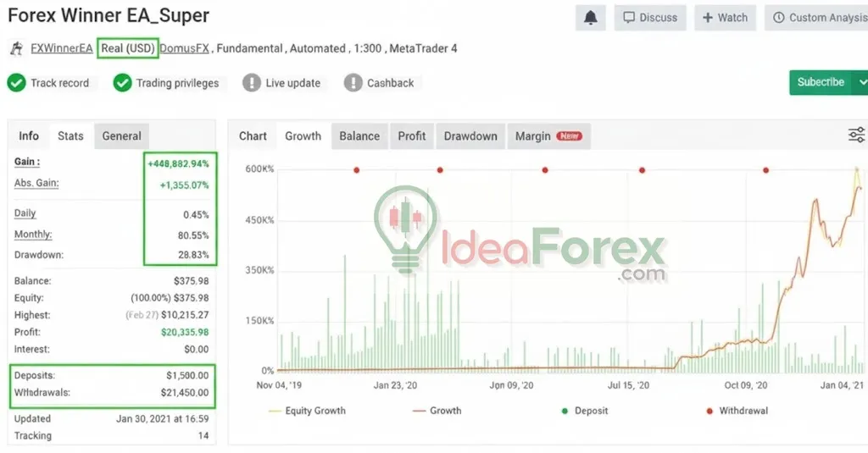Switch to the Stats tab
The height and width of the screenshot is (453, 868).
(x=70, y=136)
